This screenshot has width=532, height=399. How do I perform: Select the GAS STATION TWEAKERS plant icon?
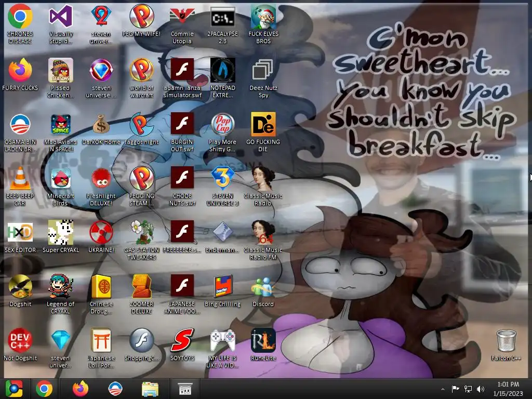click(141, 232)
